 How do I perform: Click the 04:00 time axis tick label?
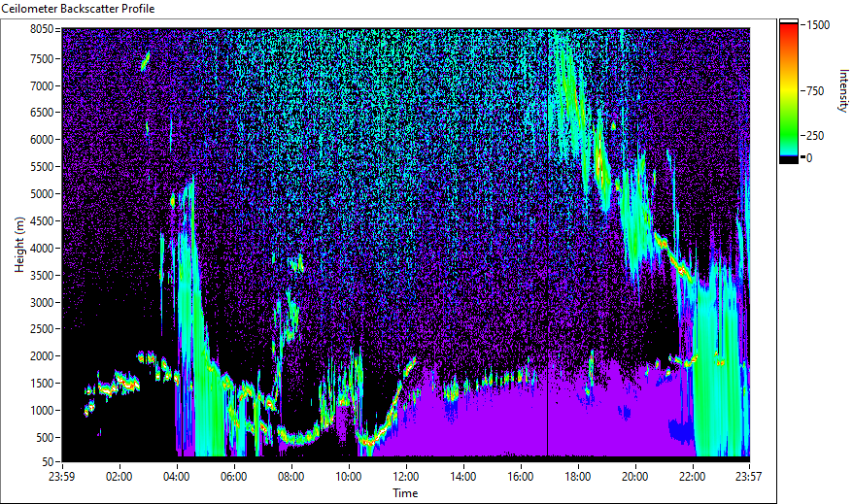click(176, 477)
